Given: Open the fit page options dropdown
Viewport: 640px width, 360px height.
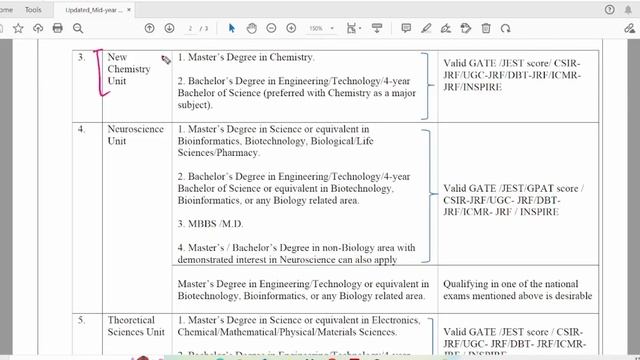Looking at the screenshot, I should coord(353,28).
